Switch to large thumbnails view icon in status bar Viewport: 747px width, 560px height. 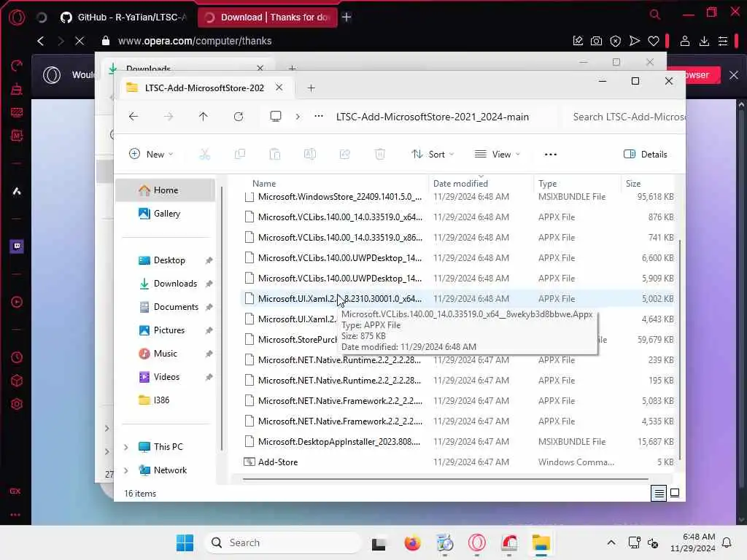[x=675, y=493]
